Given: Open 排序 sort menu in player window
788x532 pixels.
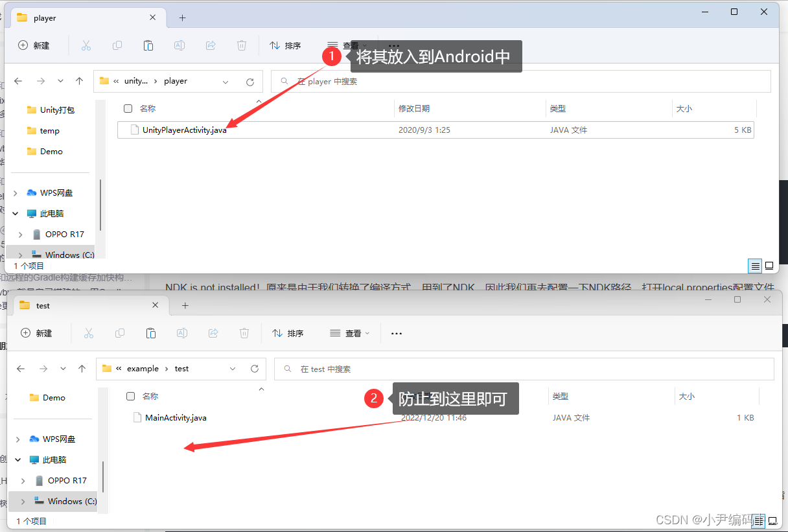Looking at the screenshot, I should point(285,45).
